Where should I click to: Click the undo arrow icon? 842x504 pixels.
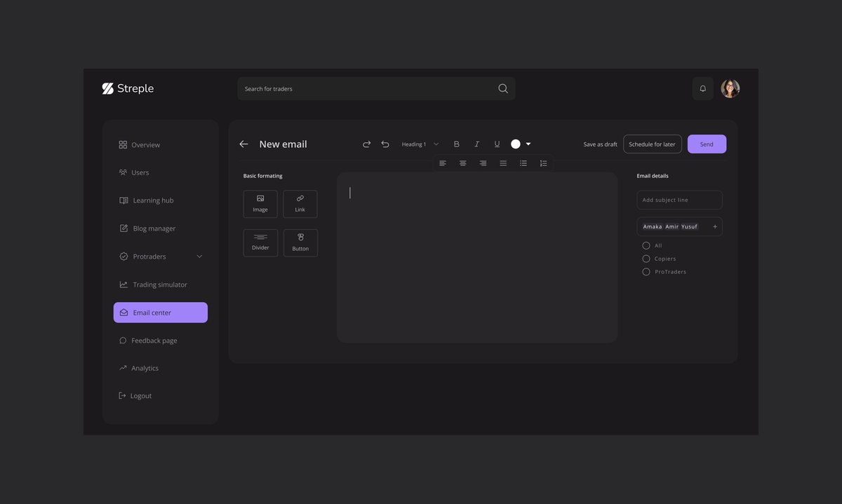tap(385, 144)
